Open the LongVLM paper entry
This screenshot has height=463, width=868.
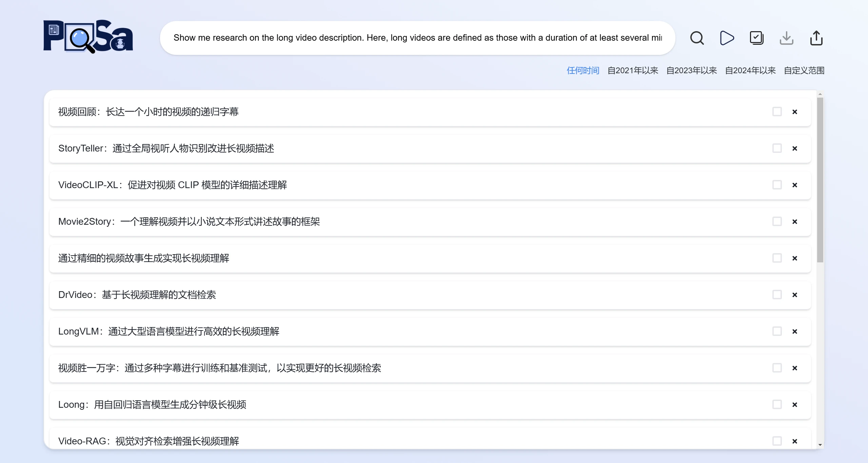[169, 331]
